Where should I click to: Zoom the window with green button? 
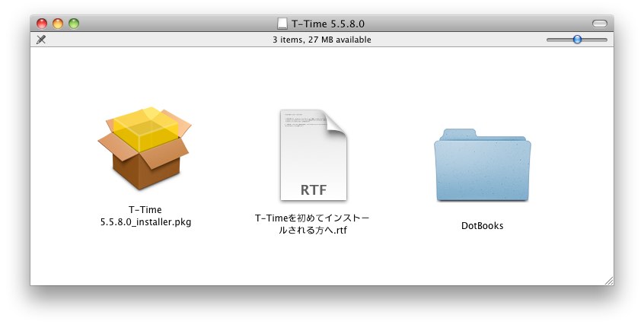74,24
